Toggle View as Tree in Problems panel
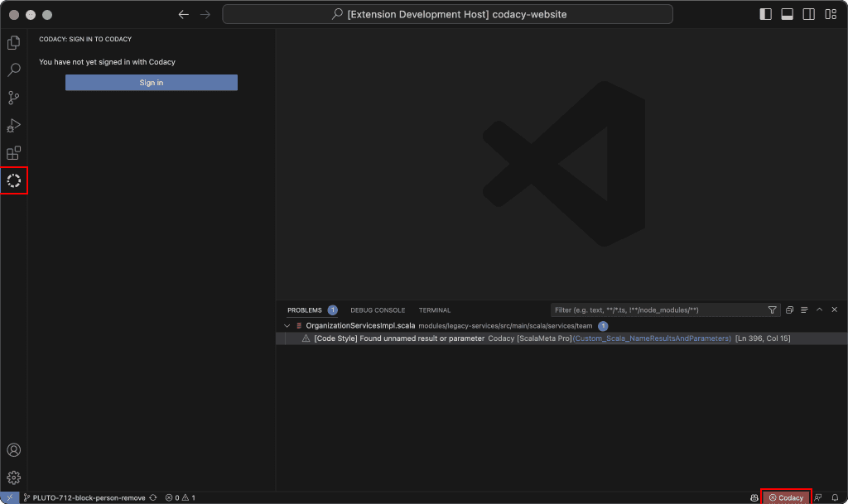The width and height of the screenshot is (848, 504). coord(803,310)
